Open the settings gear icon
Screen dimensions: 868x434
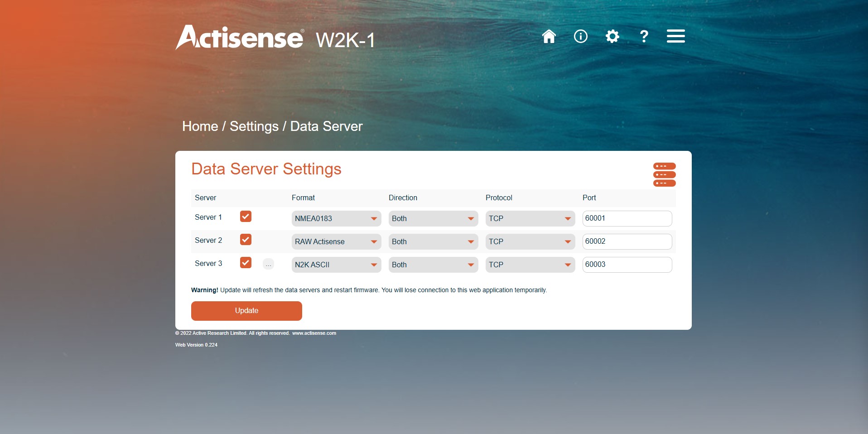tap(612, 36)
